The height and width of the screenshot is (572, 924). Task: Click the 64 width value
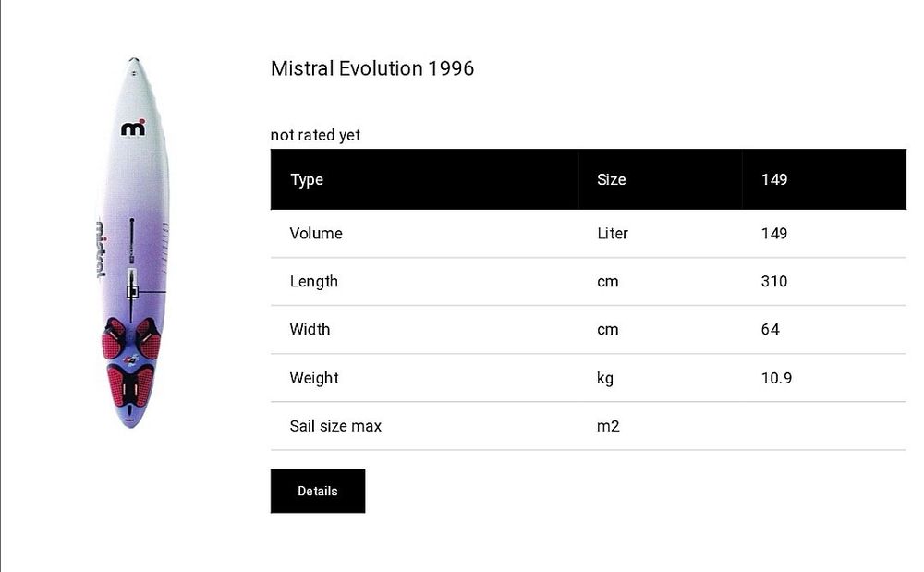tap(771, 330)
